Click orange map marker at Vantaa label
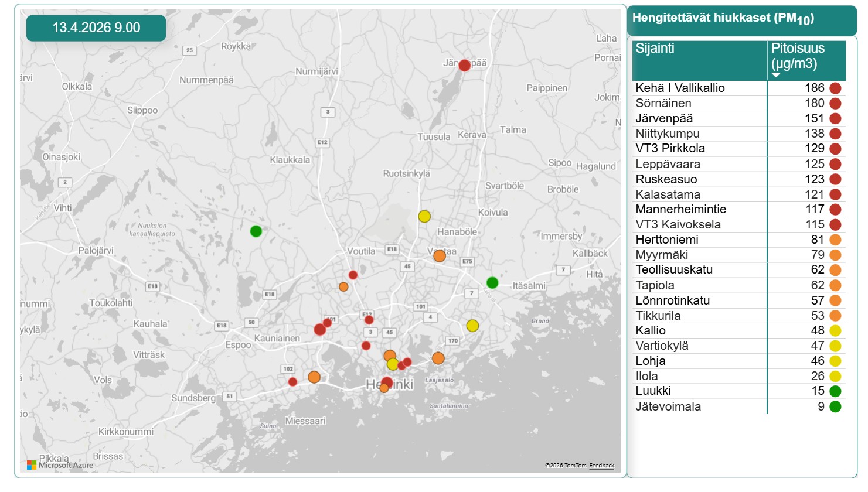 [440, 256]
